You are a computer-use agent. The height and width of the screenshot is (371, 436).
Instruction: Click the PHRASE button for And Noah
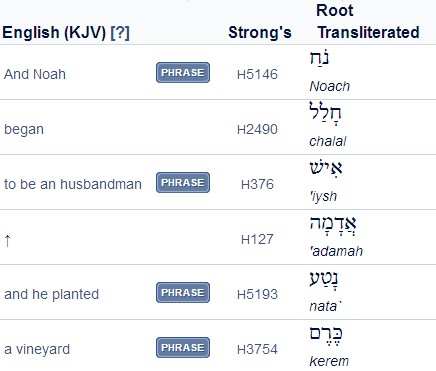tap(183, 72)
